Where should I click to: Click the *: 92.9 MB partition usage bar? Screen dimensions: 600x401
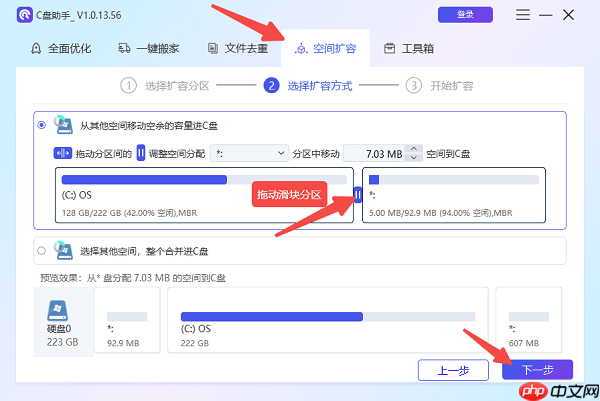point(454,179)
